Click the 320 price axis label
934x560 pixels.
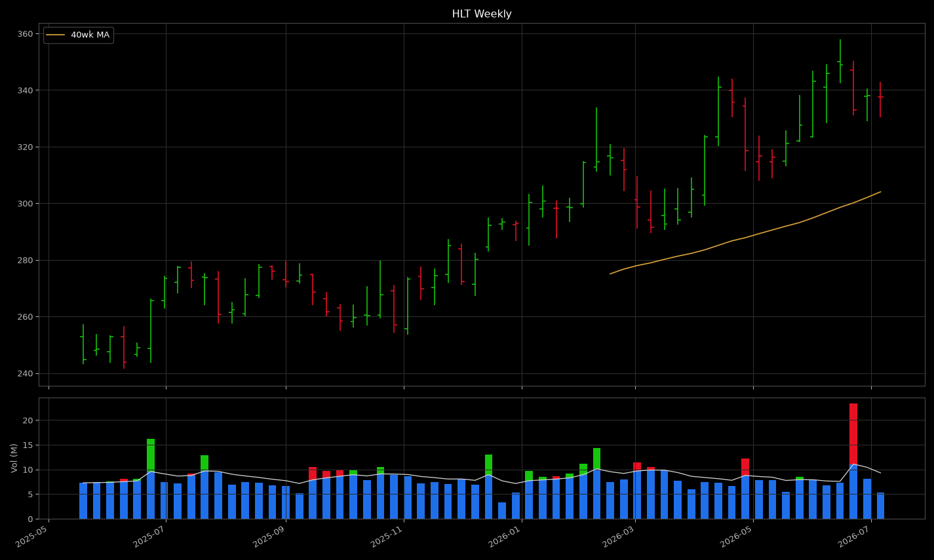[25, 147]
